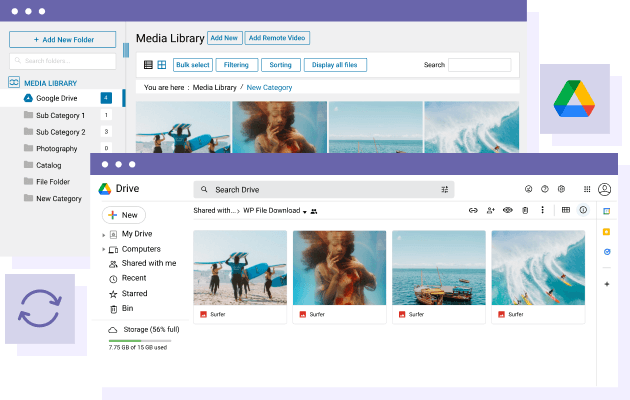Image resolution: width=630 pixels, height=400 pixels.
Task: Switch Drive layout with the grid/list icon
Action: pos(566,210)
